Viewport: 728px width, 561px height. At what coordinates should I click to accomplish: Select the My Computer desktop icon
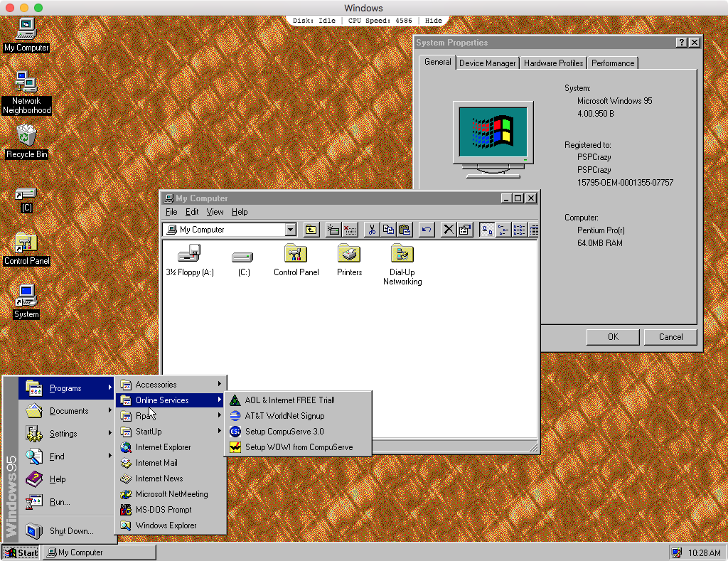click(x=26, y=35)
